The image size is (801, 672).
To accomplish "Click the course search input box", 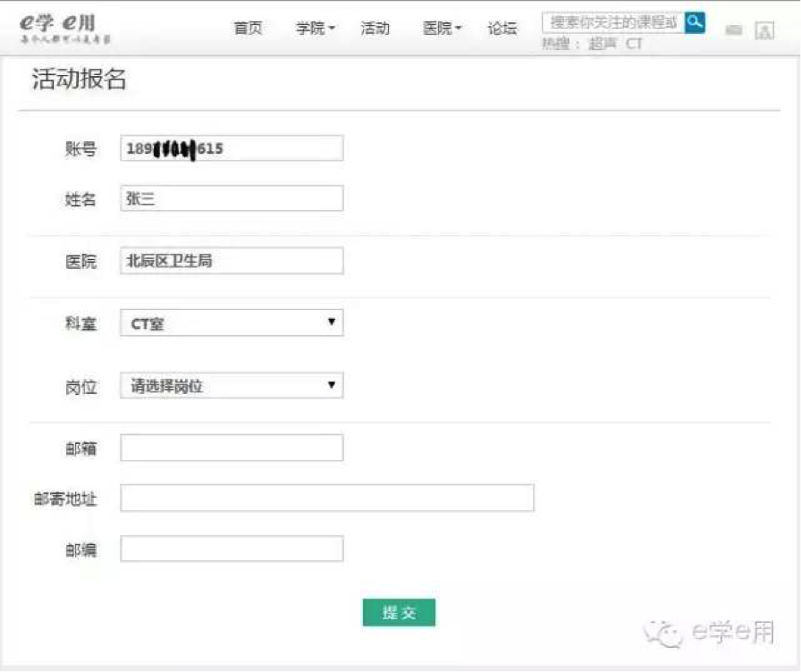I will 613,23.
